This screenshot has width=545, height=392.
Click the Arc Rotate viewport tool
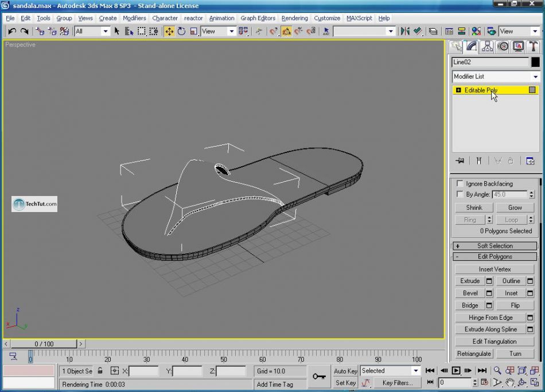point(521,383)
